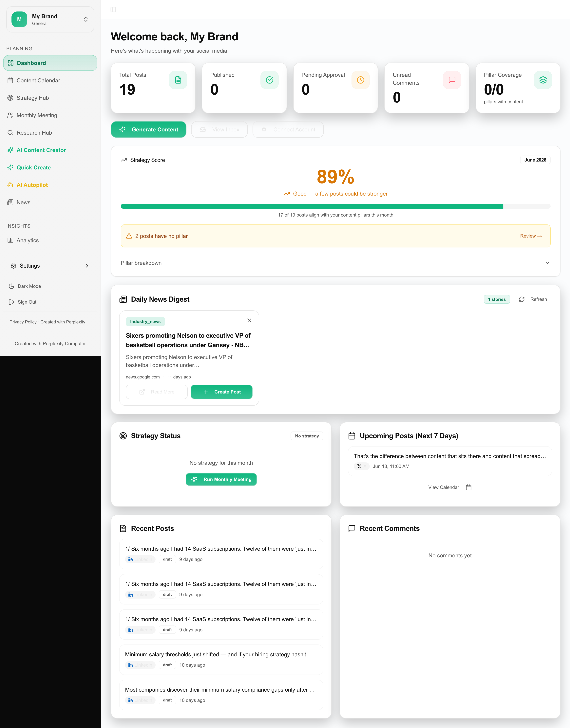Viewport: 570px width, 728px height.
Task: Click Run Monthly Meeting button
Action: click(221, 479)
